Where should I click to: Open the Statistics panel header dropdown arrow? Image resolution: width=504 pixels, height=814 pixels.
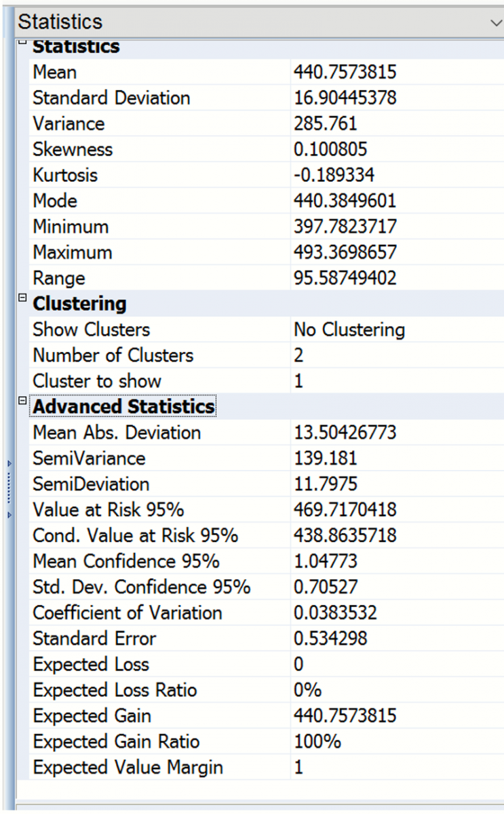(497, 22)
